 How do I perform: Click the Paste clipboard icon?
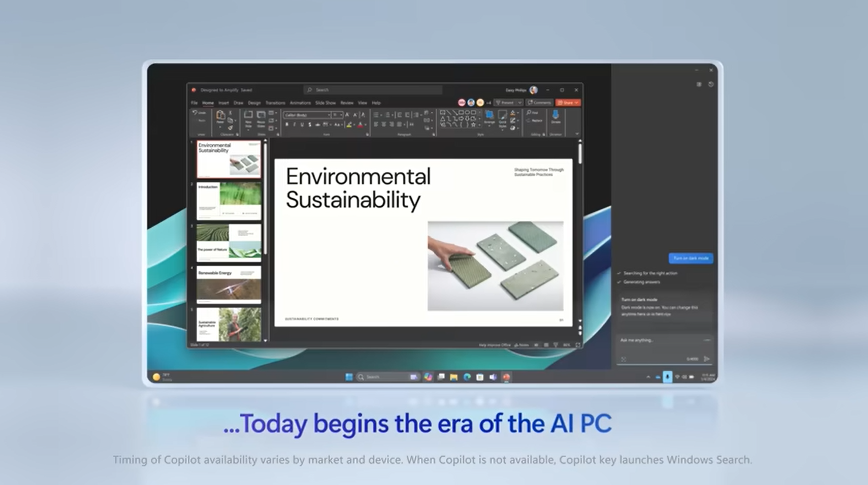click(x=220, y=115)
